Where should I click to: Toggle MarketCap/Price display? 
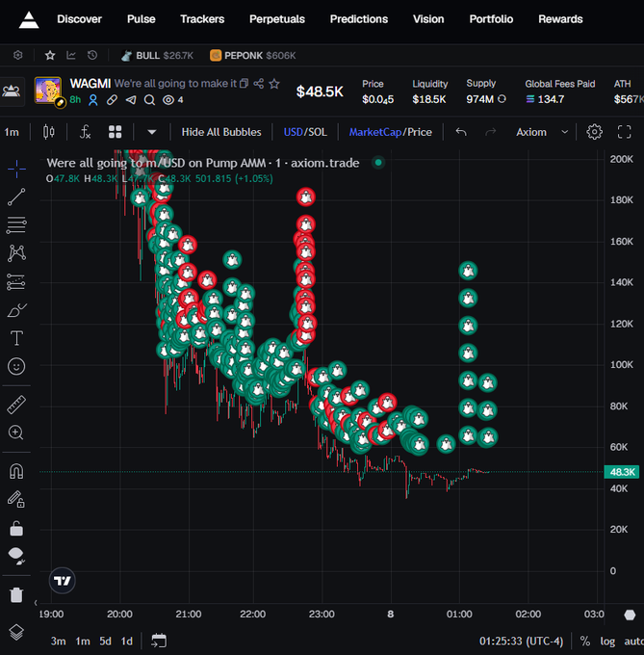click(390, 132)
